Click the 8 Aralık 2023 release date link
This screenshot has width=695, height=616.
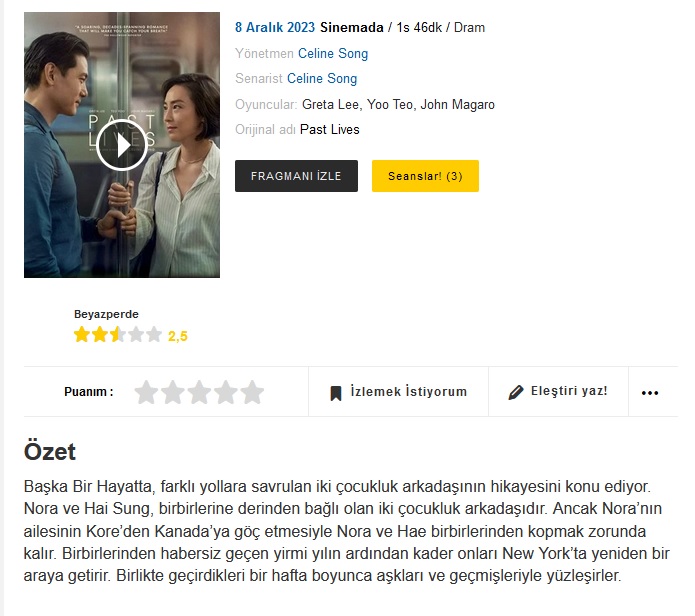(275, 27)
